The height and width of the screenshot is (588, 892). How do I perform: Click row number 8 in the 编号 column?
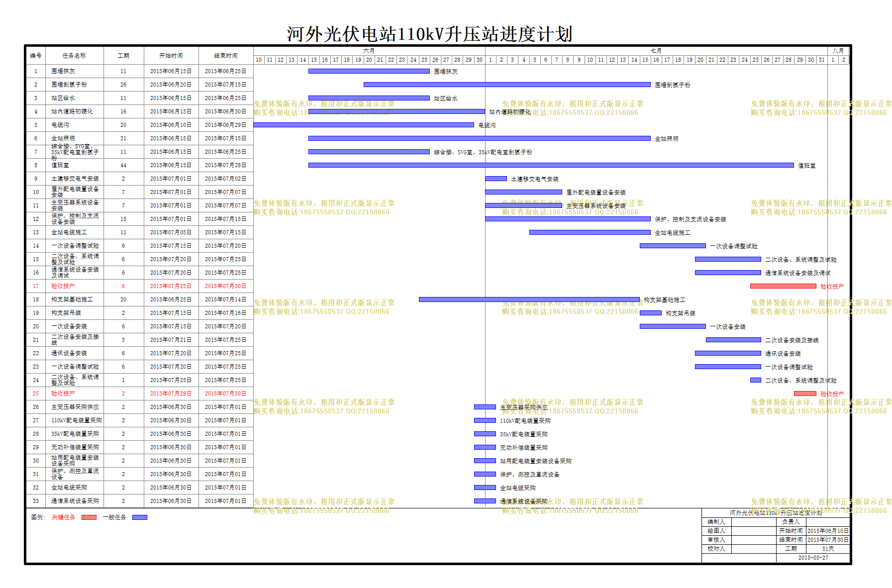pyautogui.click(x=36, y=165)
